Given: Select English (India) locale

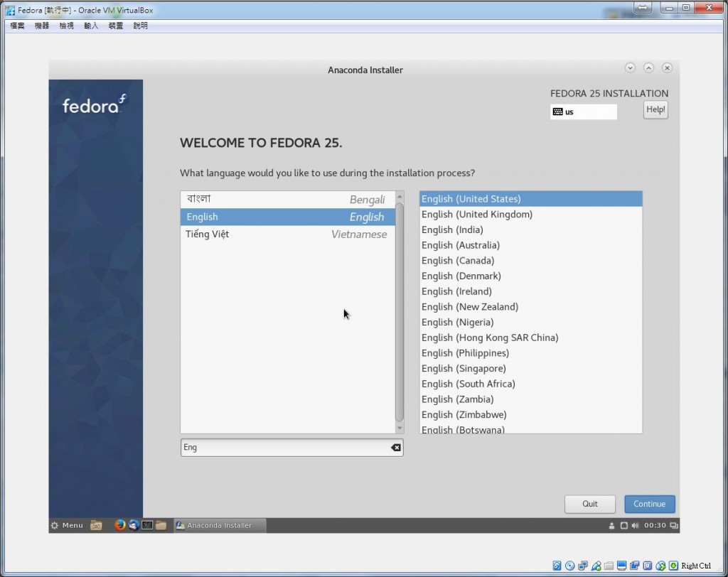Looking at the screenshot, I should point(530,230).
